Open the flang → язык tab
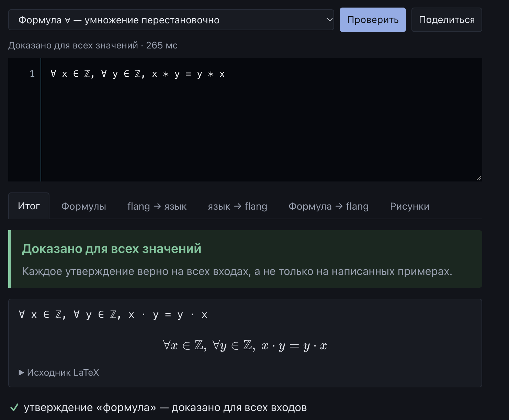509x420 pixels. 157,206
